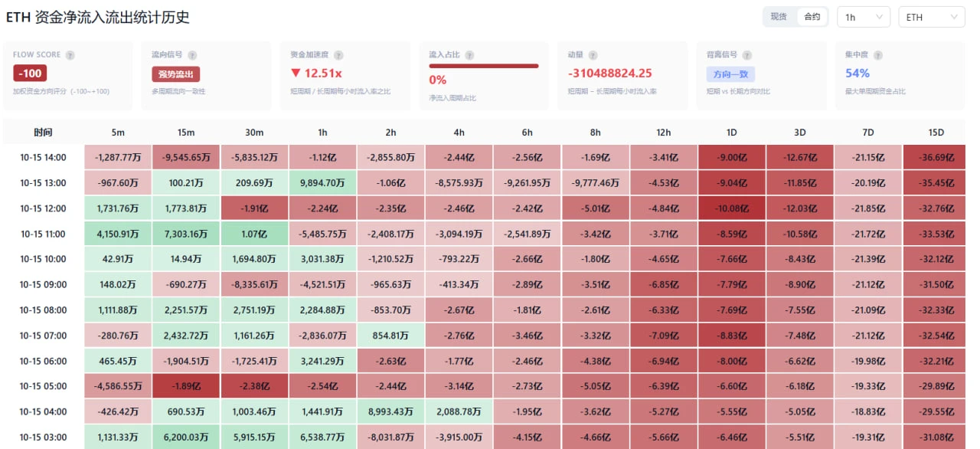This screenshot has height=449, width=980.
Task: Click help icon next to 动量
Action: [593, 55]
